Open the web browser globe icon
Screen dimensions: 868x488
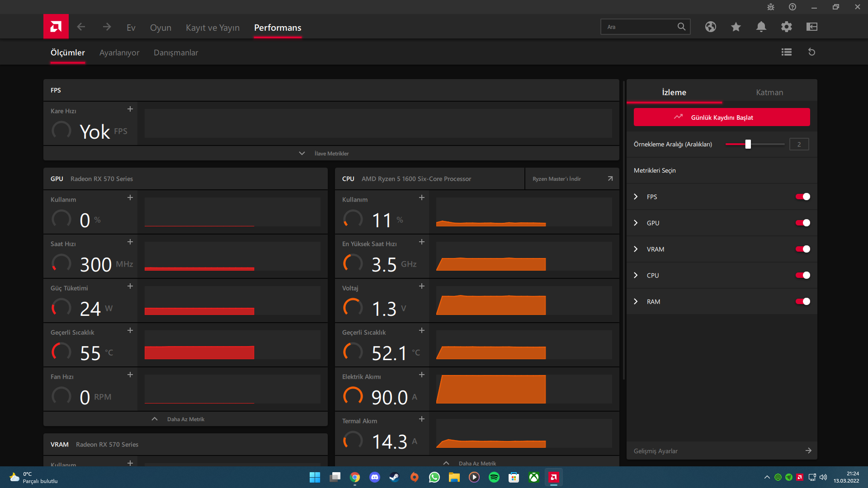(x=710, y=27)
